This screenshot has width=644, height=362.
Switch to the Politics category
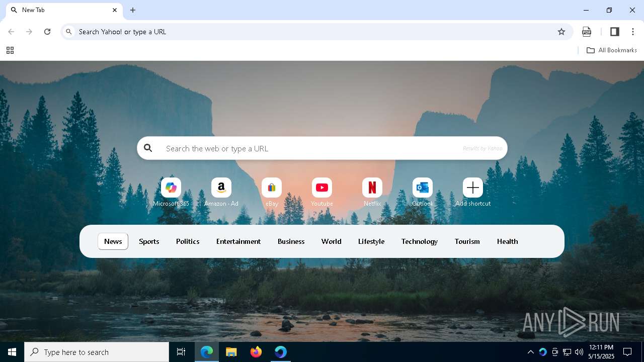[188, 241]
